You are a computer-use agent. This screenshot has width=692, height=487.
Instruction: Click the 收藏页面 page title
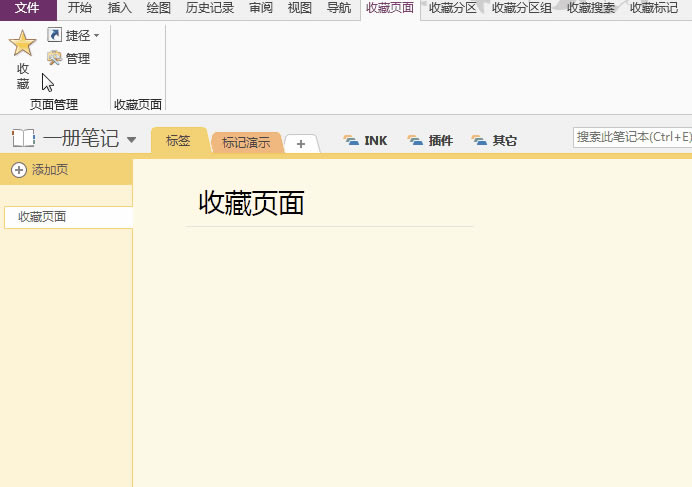(251, 203)
